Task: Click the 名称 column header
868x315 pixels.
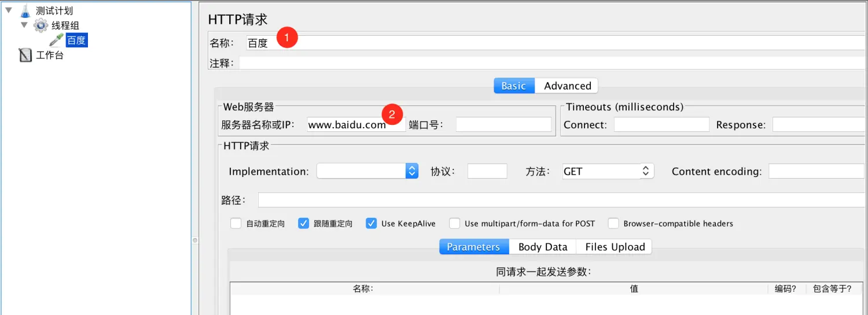Action: tap(365, 288)
